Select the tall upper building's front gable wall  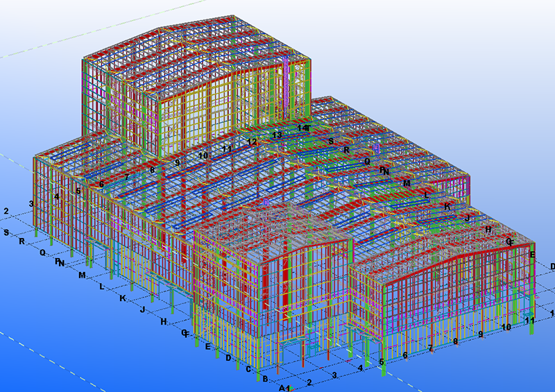(229, 104)
